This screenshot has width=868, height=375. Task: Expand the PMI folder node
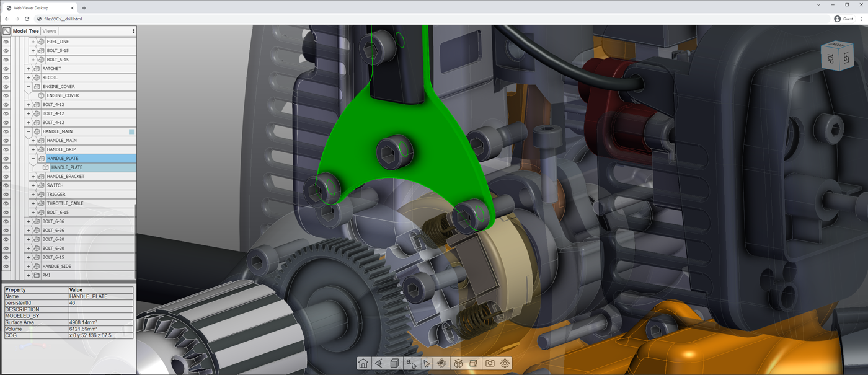point(29,275)
